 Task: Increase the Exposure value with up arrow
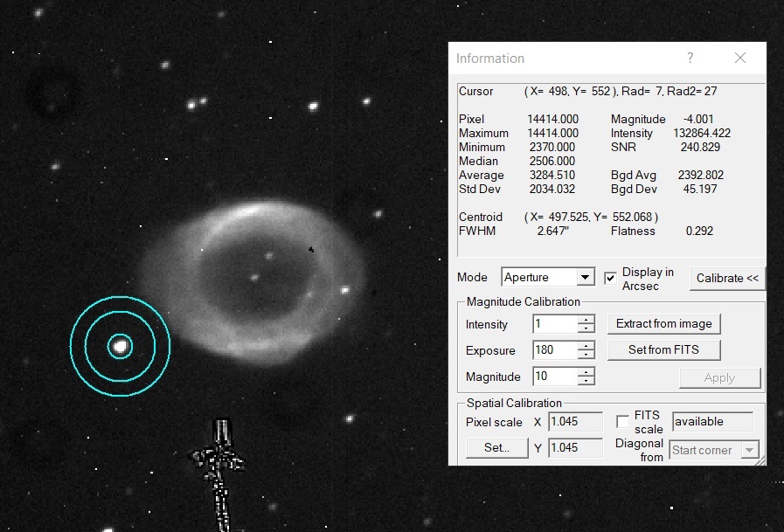point(586,346)
